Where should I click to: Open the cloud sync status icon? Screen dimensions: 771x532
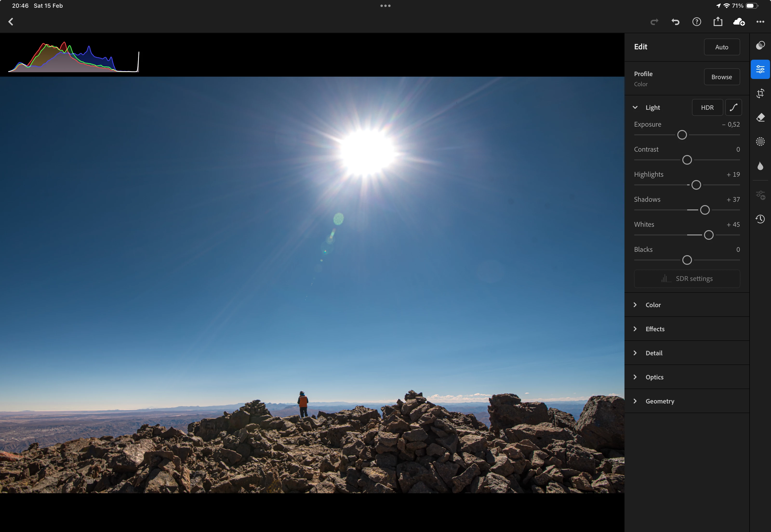click(x=739, y=22)
